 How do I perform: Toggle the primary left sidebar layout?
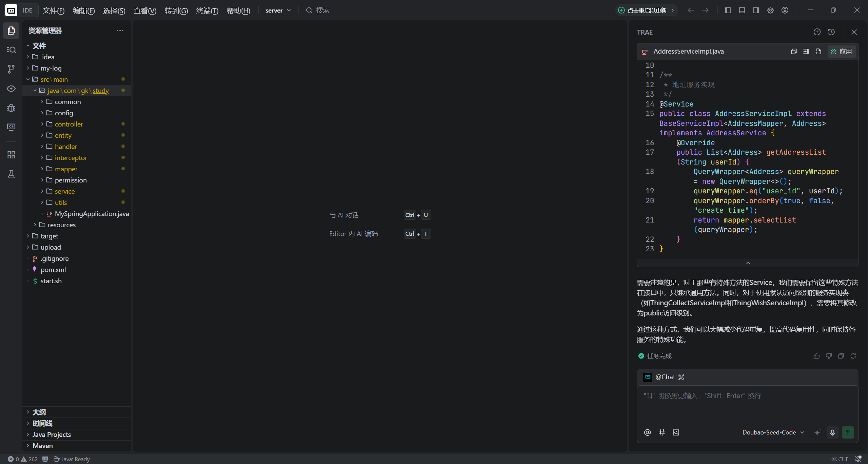728,10
